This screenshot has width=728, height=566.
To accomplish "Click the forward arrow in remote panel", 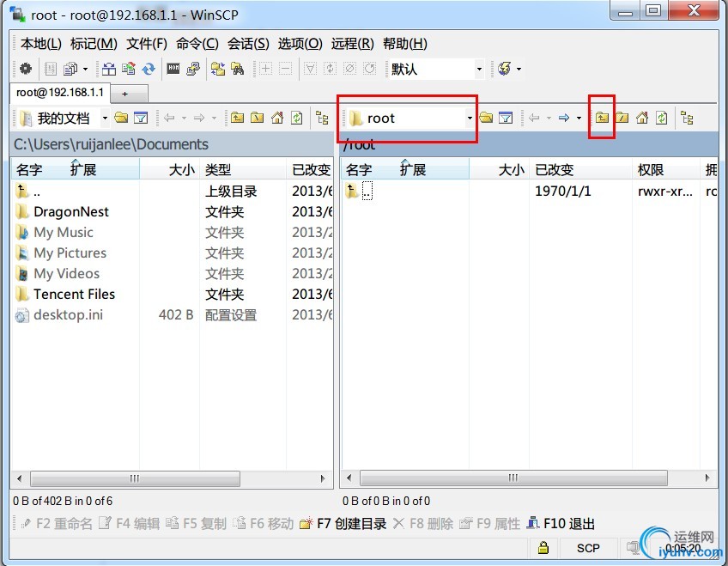I will point(564,118).
